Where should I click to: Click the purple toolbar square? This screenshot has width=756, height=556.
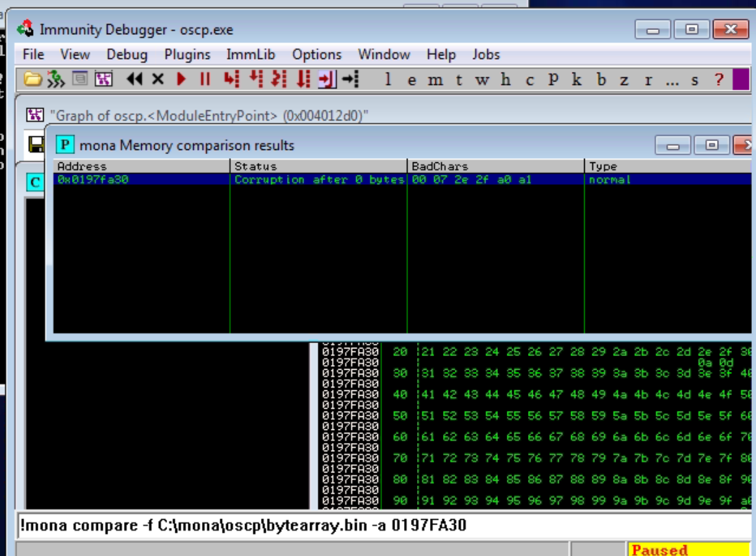(x=740, y=79)
